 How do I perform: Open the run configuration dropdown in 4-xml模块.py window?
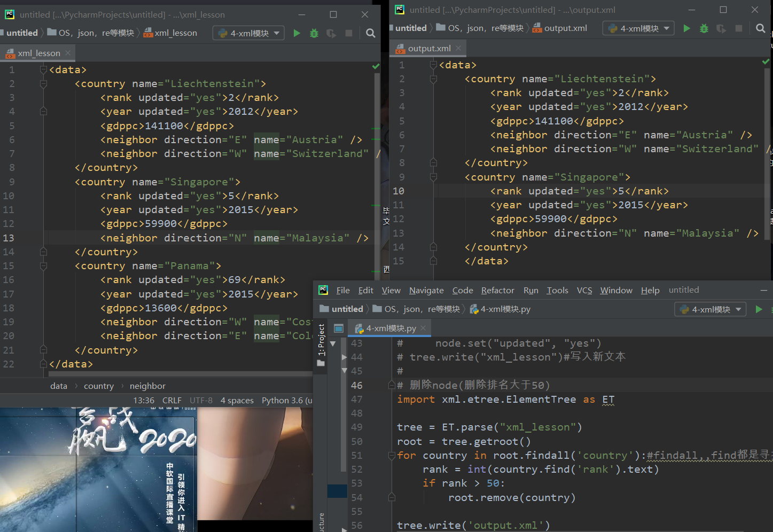tap(710, 309)
